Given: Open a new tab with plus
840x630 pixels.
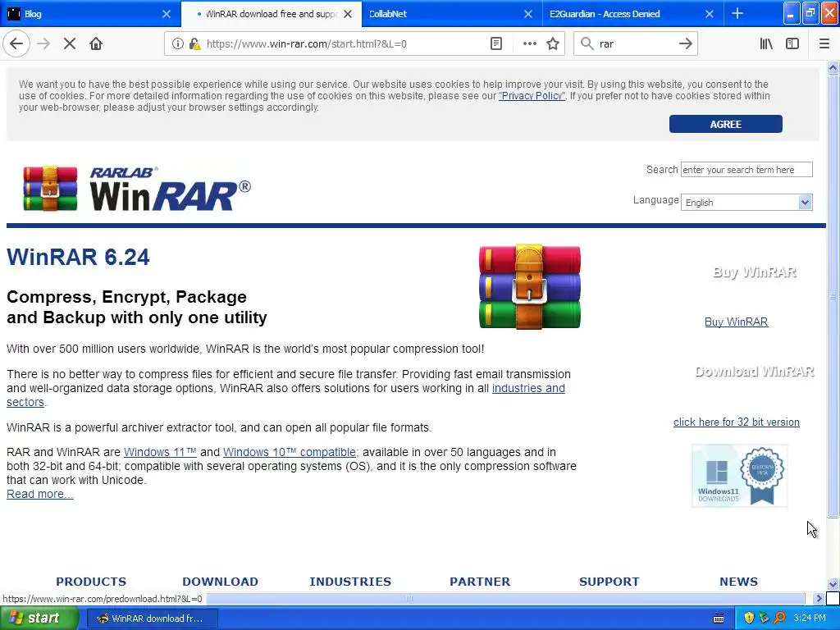Looking at the screenshot, I should [x=737, y=13].
